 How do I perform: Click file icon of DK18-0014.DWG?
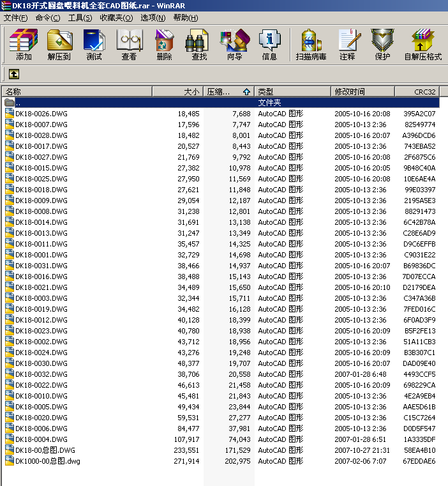click(x=10, y=222)
